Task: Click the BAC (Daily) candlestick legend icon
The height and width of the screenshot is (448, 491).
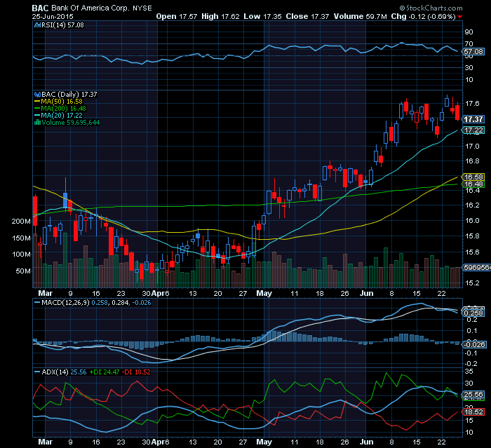Action: [x=37, y=95]
